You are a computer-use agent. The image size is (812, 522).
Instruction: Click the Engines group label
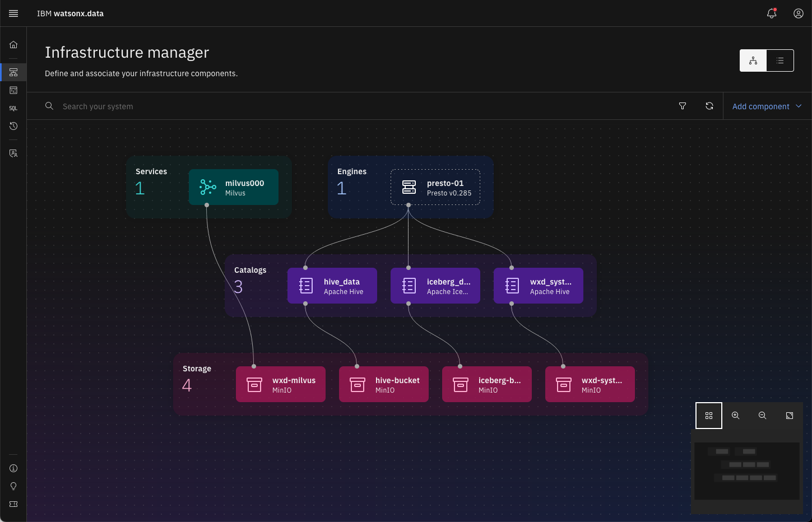352,171
